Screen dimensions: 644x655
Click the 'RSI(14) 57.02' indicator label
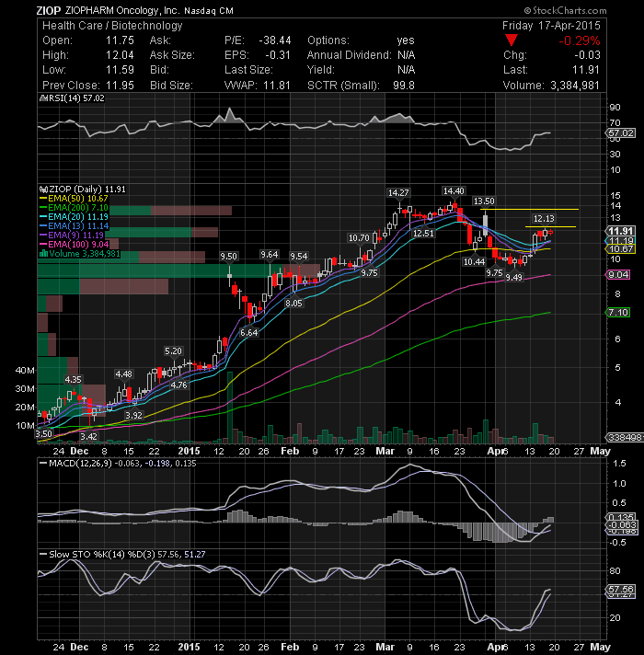point(76,98)
